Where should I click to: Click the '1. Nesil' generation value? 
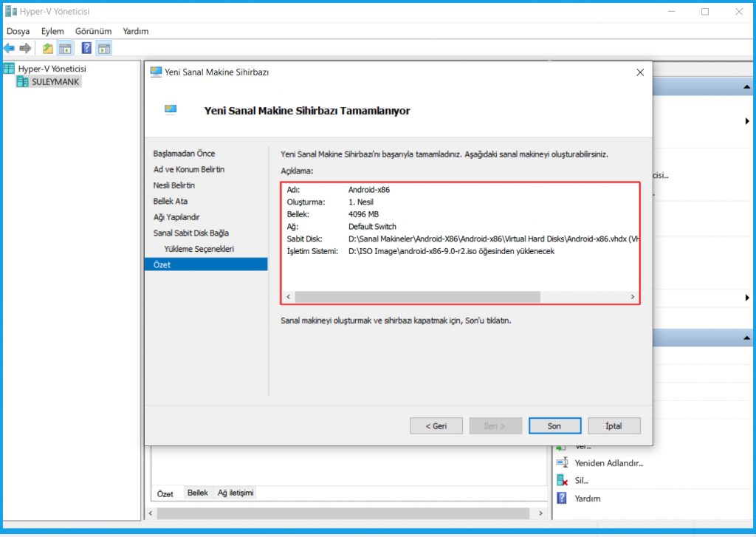click(360, 202)
